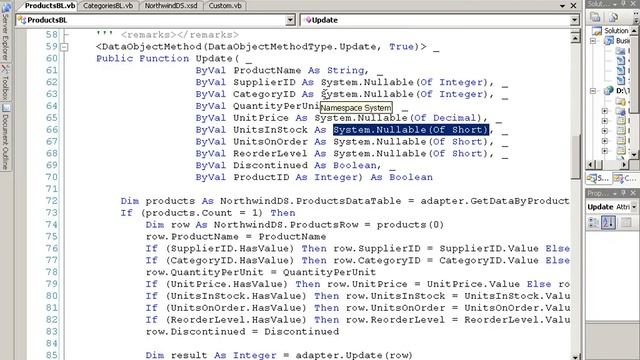The width and height of the screenshot is (640, 360).
Task: Select the first file icon under Busi...
Action: (620, 51)
